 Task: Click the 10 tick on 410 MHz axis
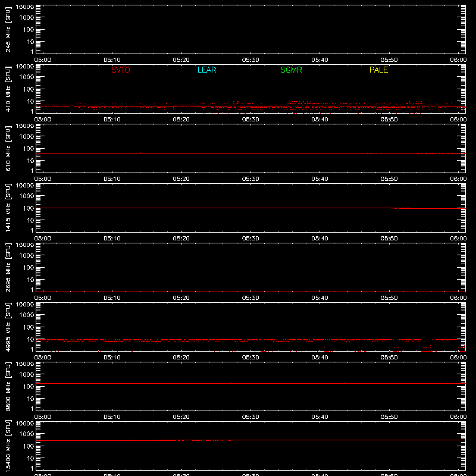31,101
